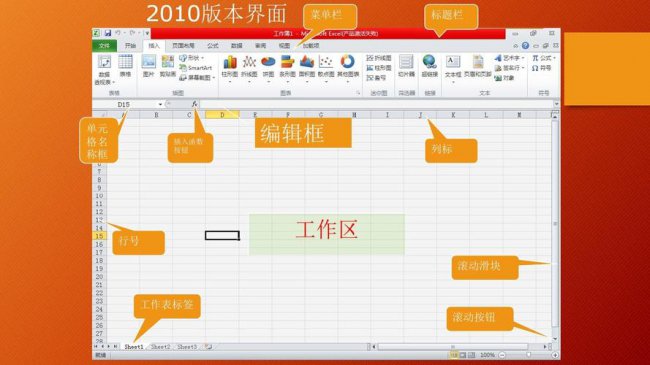Open clip art with the 剪贴画 icon
Screen dimensions: 650x365
coord(167,66)
